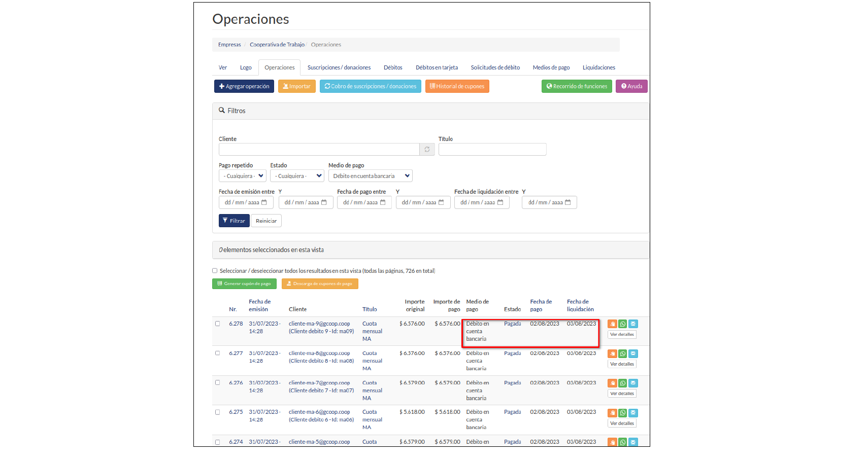The height and width of the screenshot is (460, 868).
Task: Send email for operation 6.275
Action: [x=633, y=413]
